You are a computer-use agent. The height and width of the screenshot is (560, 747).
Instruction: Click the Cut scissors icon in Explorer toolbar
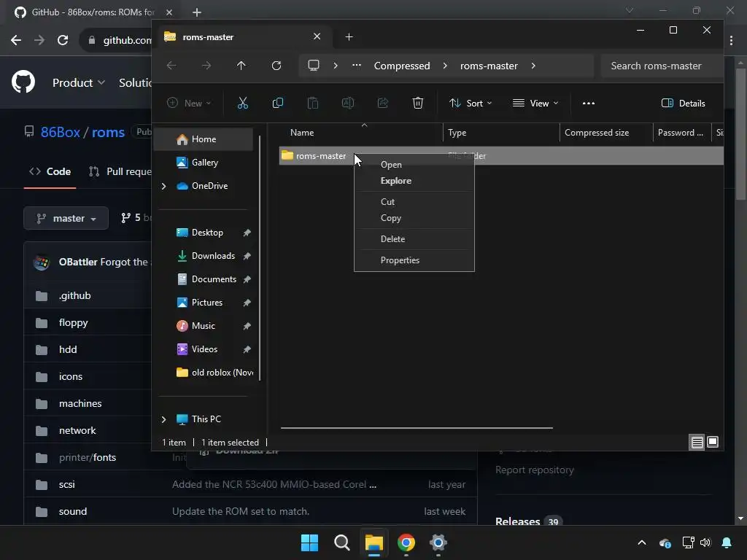click(242, 103)
